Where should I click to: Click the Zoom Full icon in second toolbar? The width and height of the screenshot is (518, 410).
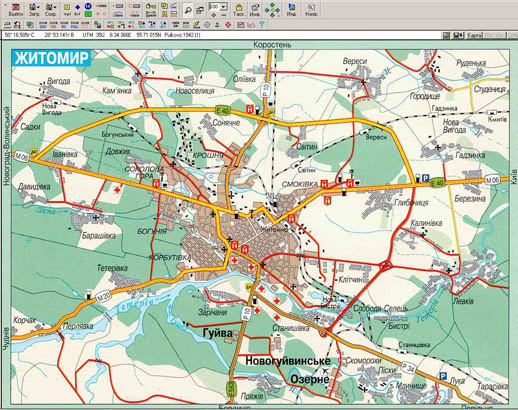[x=74, y=25]
